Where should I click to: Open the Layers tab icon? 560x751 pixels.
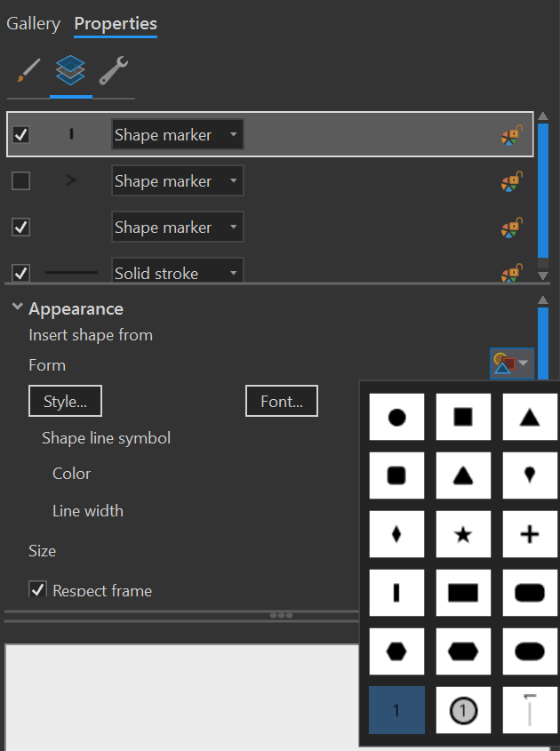(x=70, y=71)
